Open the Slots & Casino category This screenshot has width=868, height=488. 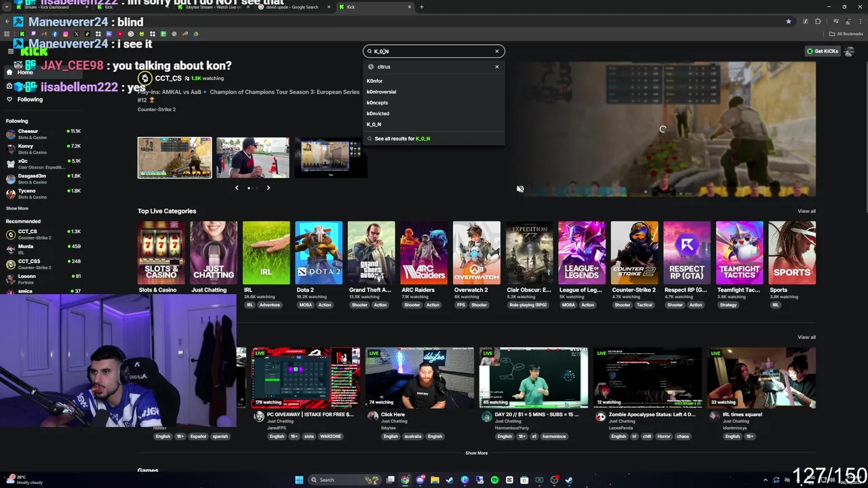click(x=161, y=252)
